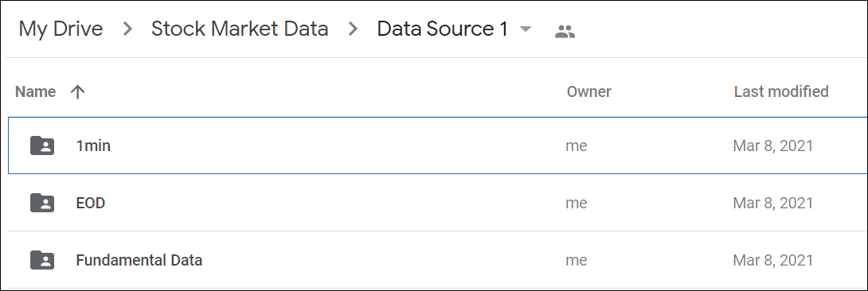Expand the Data Source 1 dropdown arrow
This screenshot has width=868, height=291.
click(525, 29)
